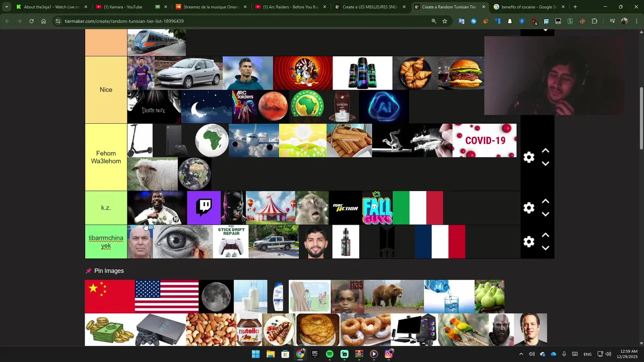This screenshot has width=644, height=362.
Task: Open Epic Games Launcher from taskbar
Action: tap(315, 354)
